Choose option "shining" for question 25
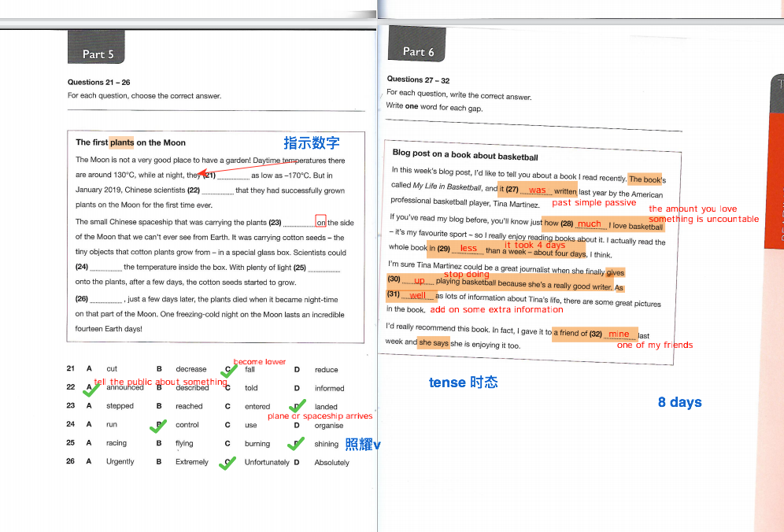Screen dimensions: 784x532 click(327, 444)
